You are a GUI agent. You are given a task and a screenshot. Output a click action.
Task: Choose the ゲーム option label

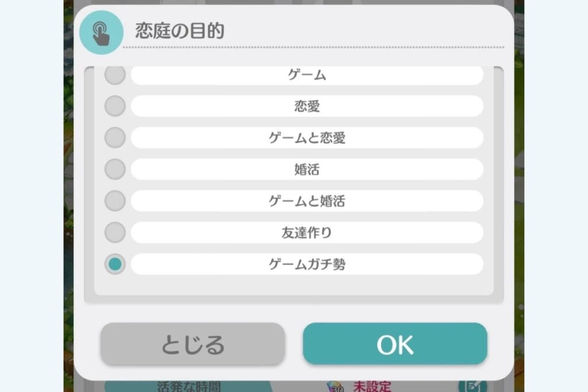(307, 75)
